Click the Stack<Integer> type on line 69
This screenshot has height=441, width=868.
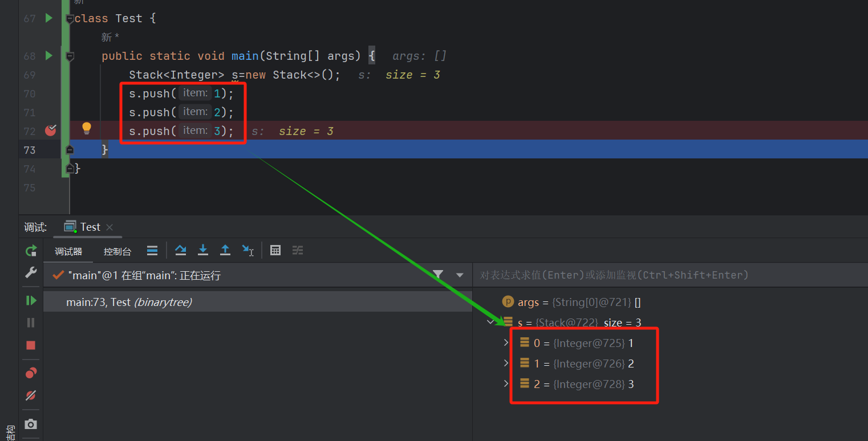(x=177, y=75)
